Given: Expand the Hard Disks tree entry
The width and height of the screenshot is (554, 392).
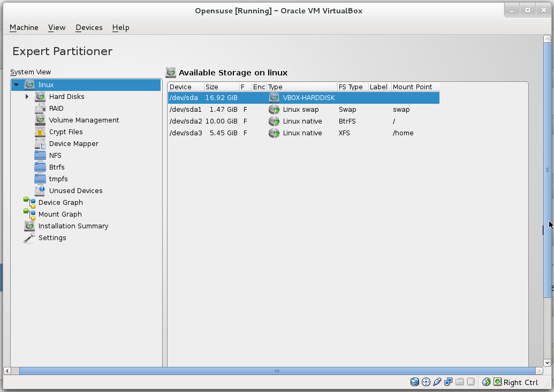Looking at the screenshot, I should click(27, 96).
